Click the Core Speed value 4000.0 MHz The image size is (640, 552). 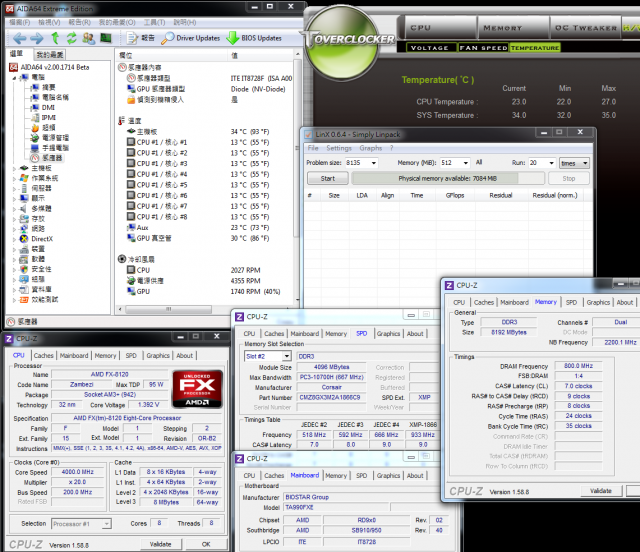78,472
